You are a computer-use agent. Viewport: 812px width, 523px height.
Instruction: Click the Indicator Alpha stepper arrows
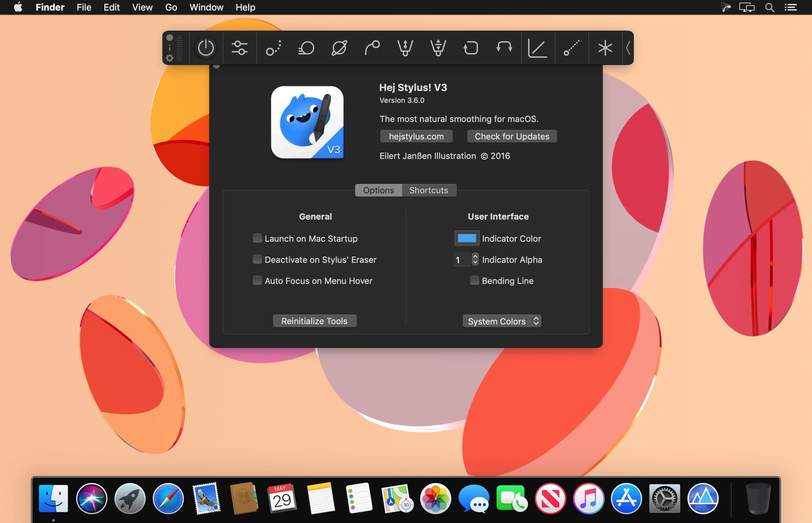pos(475,260)
